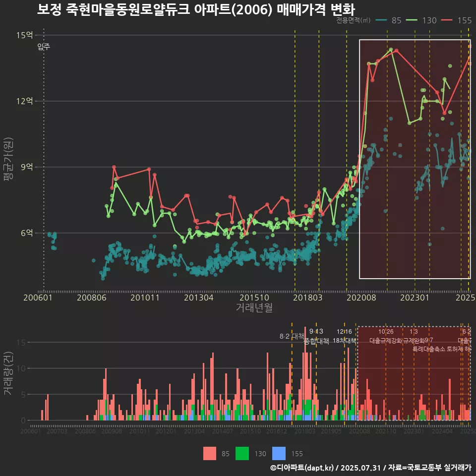
Task: Click the '15억' y-axis label
Action: click(x=25, y=35)
